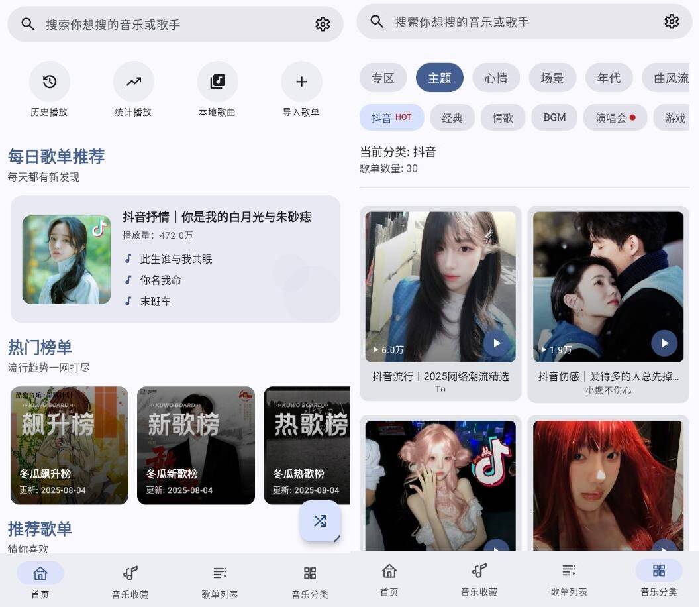The width and height of the screenshot is (700, 607).
Task: Play the 抖音流行 playlist via its play button
Action: (496, 343)
